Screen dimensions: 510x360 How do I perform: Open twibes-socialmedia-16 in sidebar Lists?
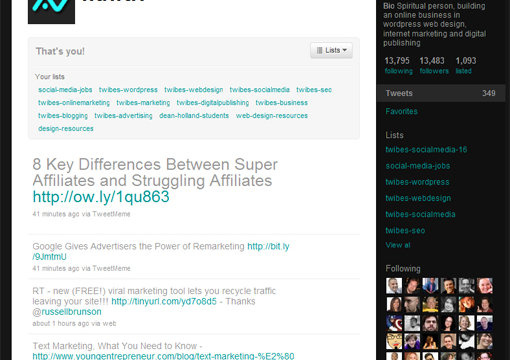coord(426,150)
